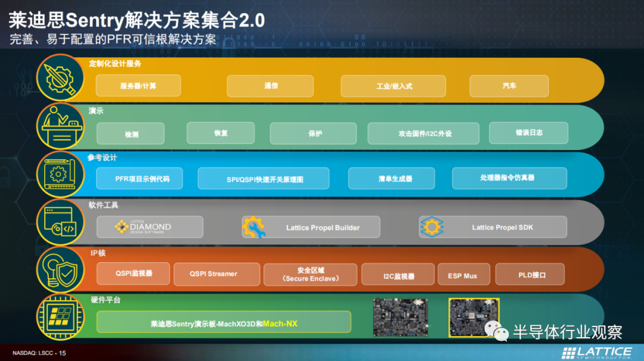The width and height of the screenshot is (644, 361).
Task: Click the Lattice Diamond design software logo
Action: [143, 227]
